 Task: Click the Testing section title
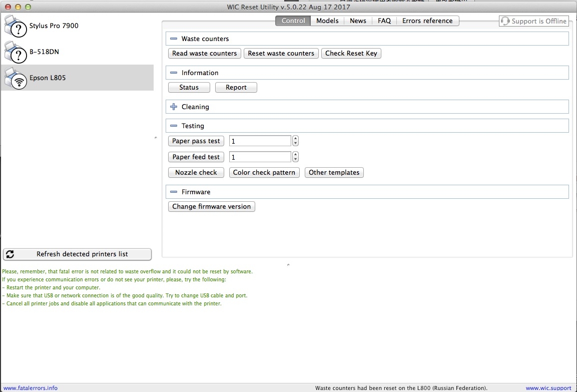tap(193, 126)
